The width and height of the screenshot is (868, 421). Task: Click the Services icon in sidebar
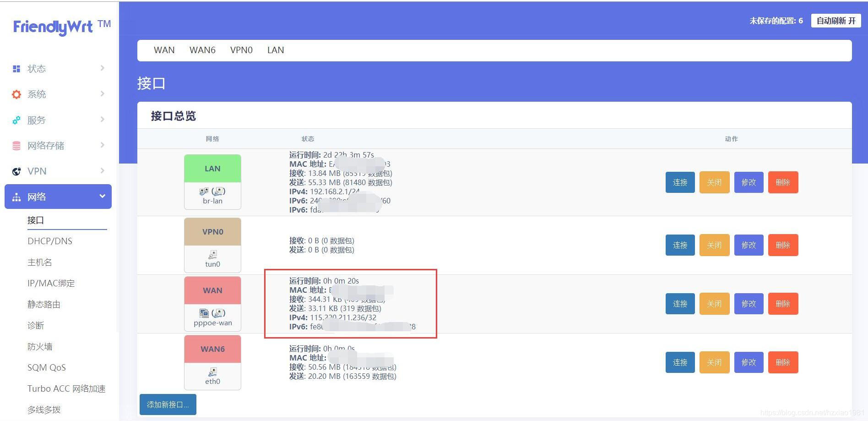click(16, 120)
